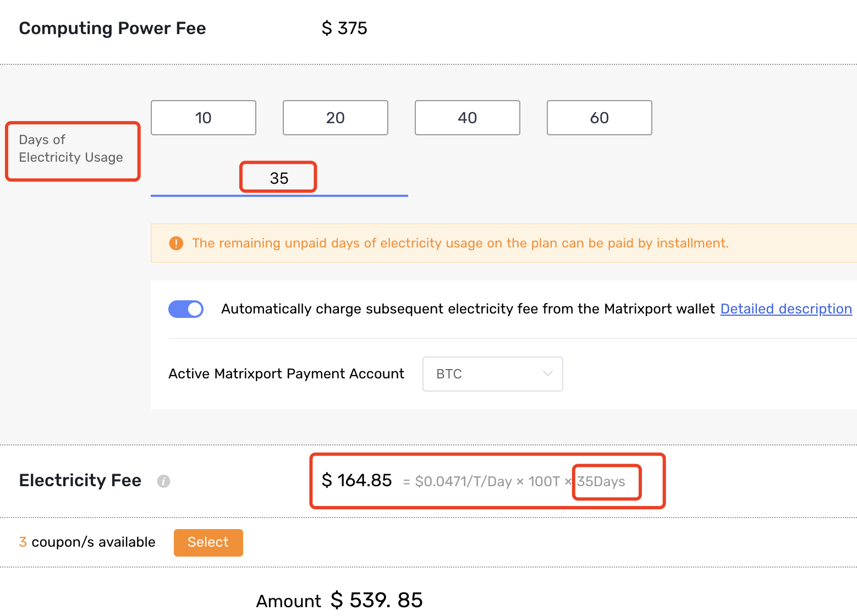The image size is (857, 616).
Task: Open the Detailed description link
Action: 786,309
